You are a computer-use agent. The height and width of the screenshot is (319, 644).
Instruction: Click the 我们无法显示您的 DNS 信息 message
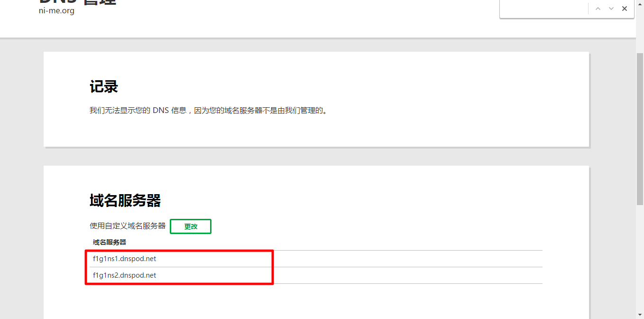(x=209, y=111)
